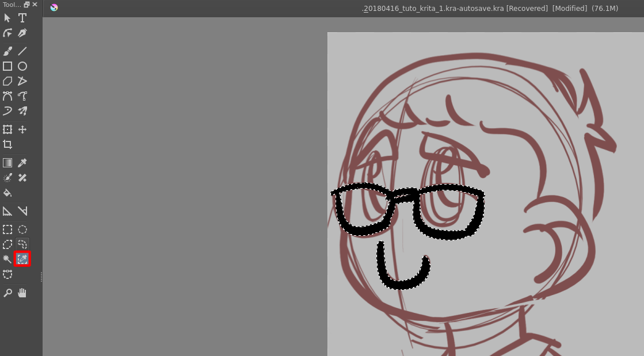Select the Transform tool
This screenshot has width=644, height=356.
point(7,129)
